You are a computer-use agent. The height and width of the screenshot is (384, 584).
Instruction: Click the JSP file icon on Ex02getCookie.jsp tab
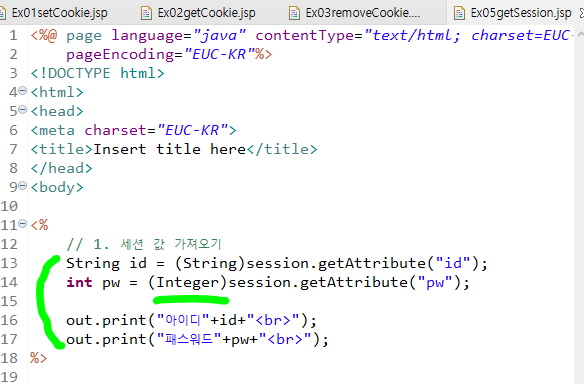[x=146, y=13]
